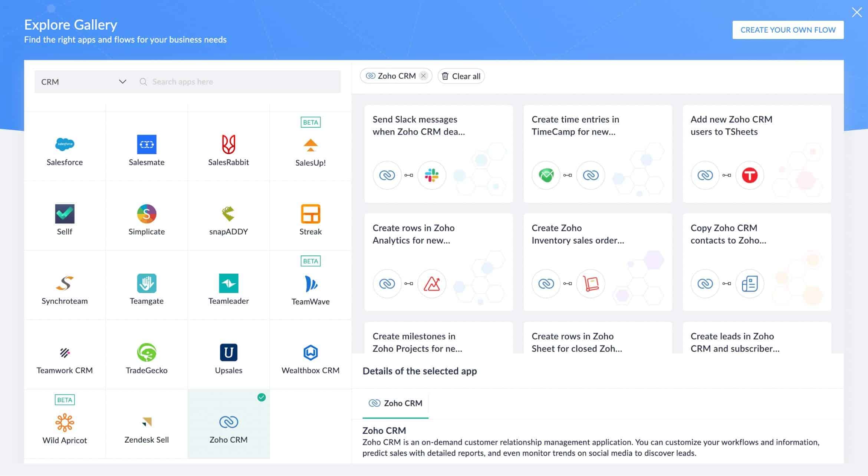This screenshot has width=868, height=476.
Task: Select the Wealthbox CRM app icon
Action: (x=310, y=352)
